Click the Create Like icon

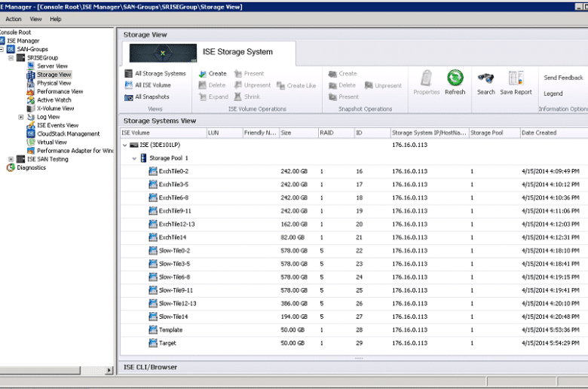[280, 85]
